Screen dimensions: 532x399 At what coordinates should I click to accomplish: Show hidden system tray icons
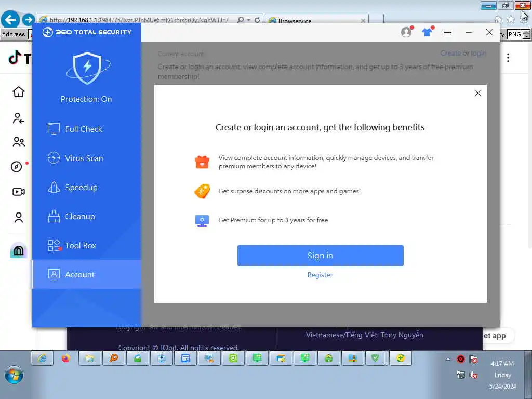pyautogui.click(x=448, y=359)
